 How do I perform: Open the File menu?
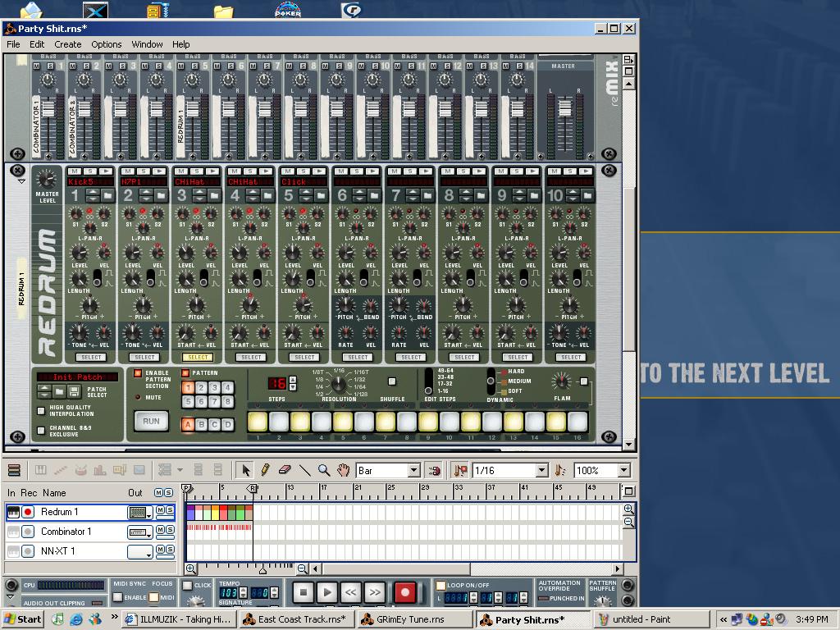tap(13, 44)
